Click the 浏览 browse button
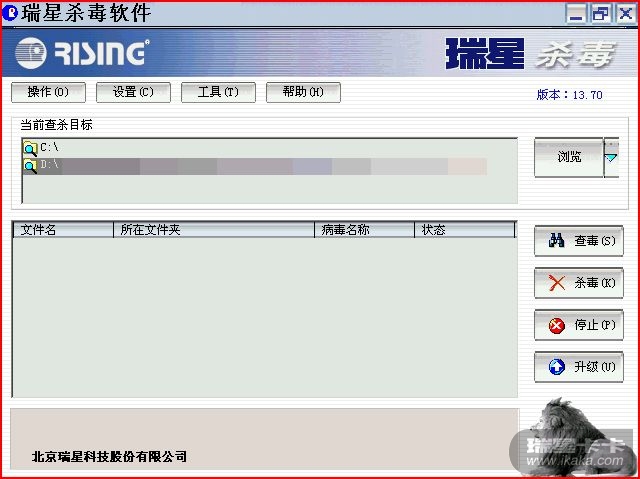This screenshot has width=640, height=479. [569, 157]
